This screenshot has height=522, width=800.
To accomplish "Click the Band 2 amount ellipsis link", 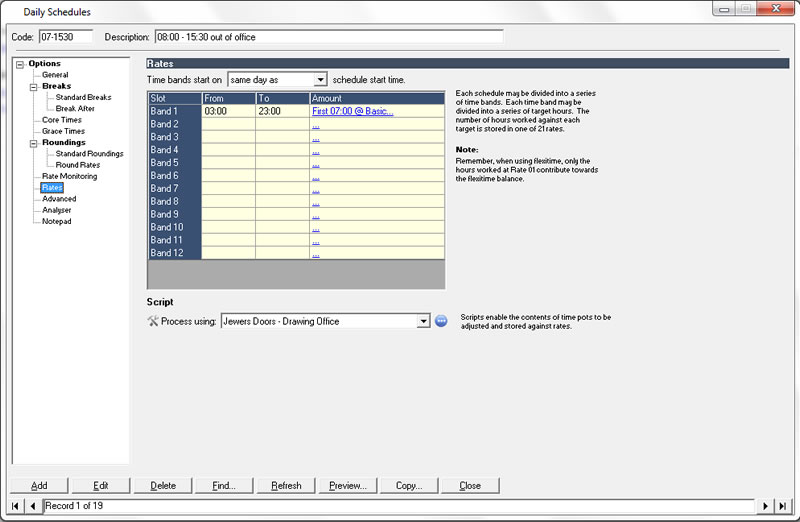I will point(316,124).
